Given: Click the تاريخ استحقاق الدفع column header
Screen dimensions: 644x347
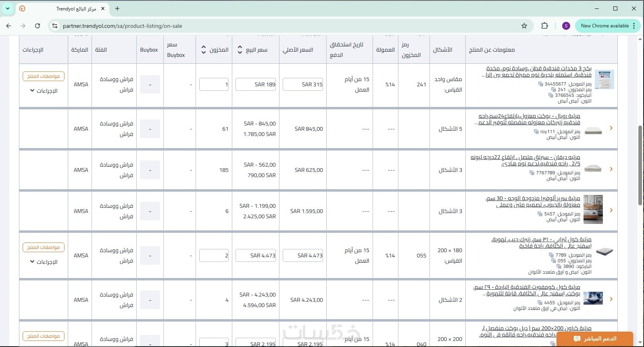Looking at the screenshot, I should pyautogui.click(x=347, y=50).
